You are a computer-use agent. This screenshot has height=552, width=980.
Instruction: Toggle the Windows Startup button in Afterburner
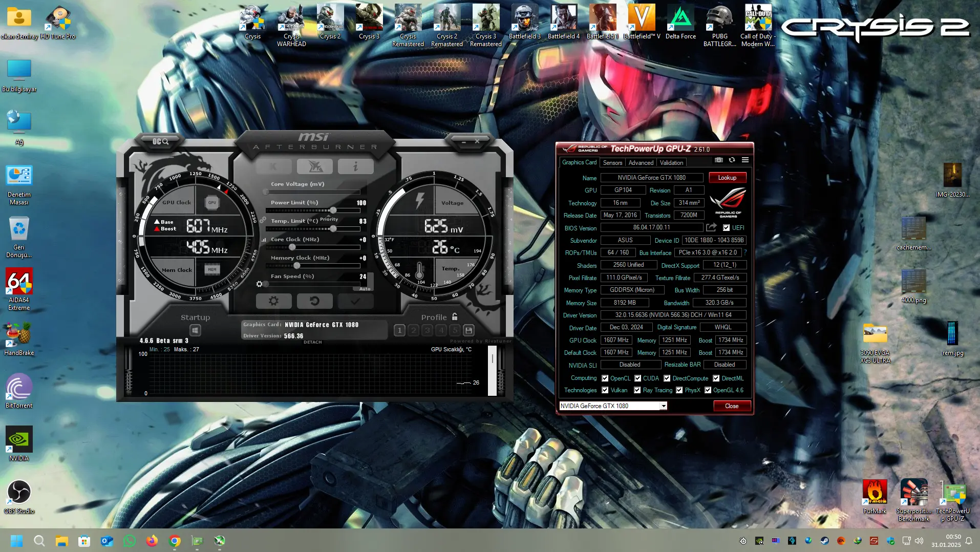click(x=195, y=330)
